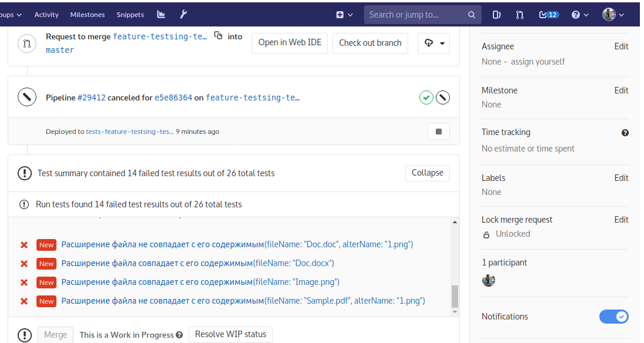Focus the Search or jump to field
Image resolution: width=644 pixels, height=343 pixels.
click(416, 15)
